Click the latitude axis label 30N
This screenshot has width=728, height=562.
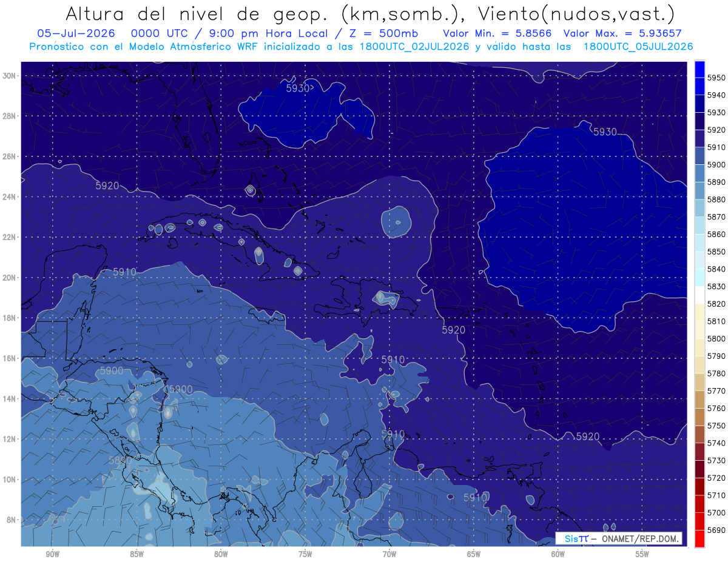tap(9, 76)
